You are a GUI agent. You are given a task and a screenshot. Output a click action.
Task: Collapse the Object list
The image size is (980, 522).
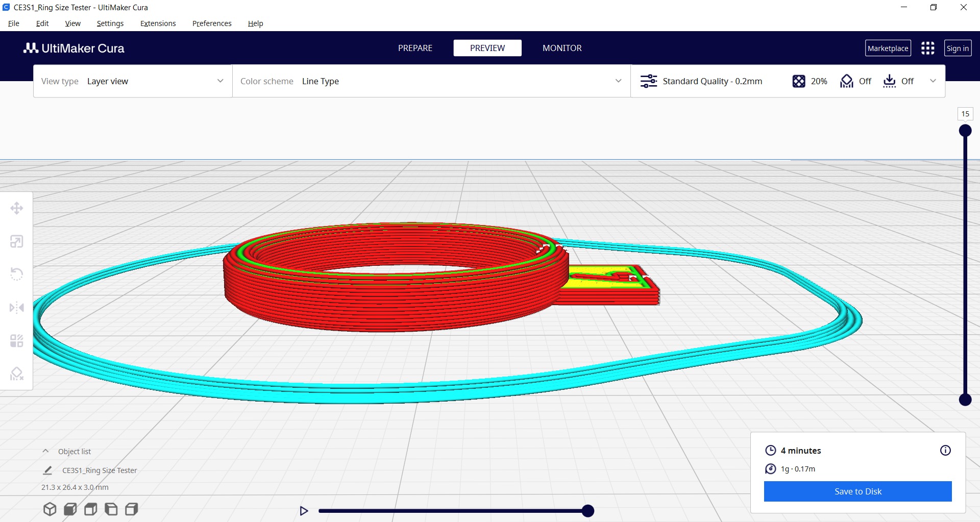click(x=45, y=451)
